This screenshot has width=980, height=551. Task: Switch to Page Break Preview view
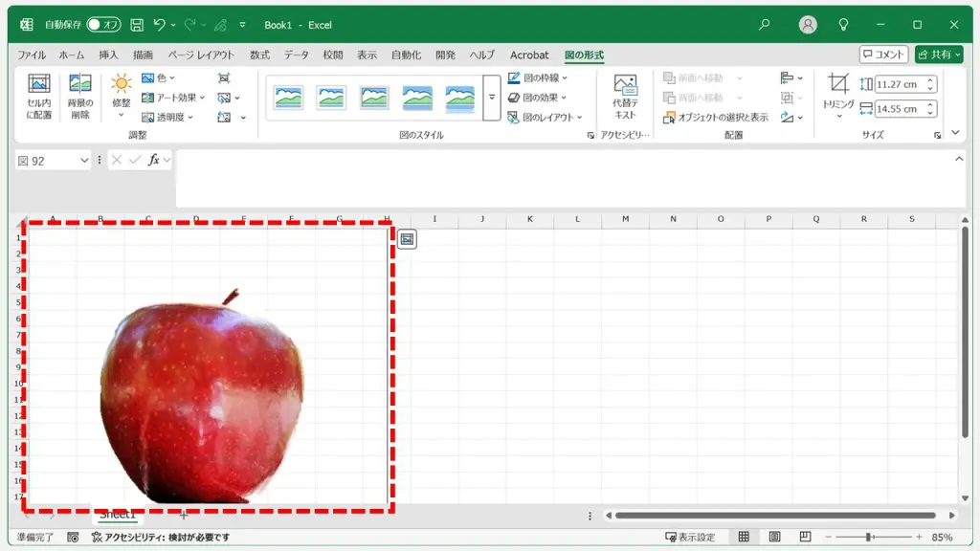click(805, 537)
